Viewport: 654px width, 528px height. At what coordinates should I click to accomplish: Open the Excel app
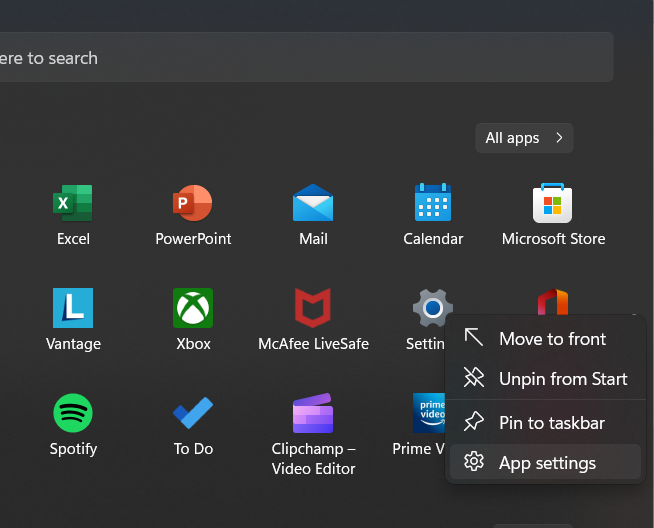click(73, 204)
